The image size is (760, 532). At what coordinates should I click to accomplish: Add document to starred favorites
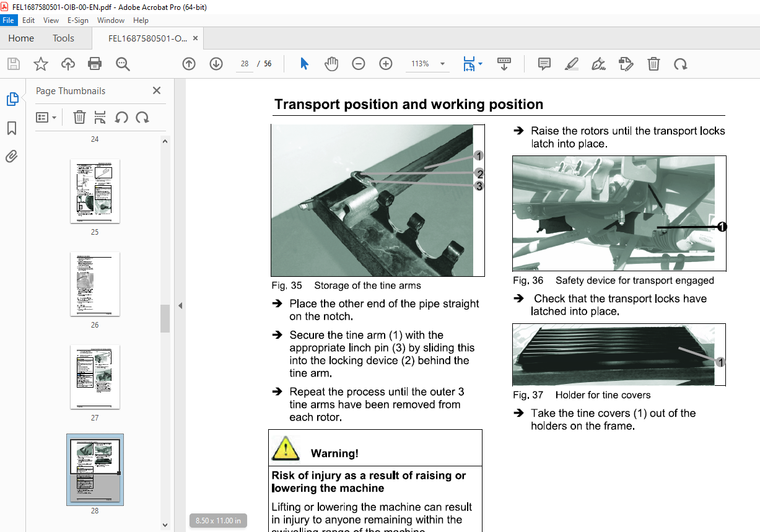(41, 64)
